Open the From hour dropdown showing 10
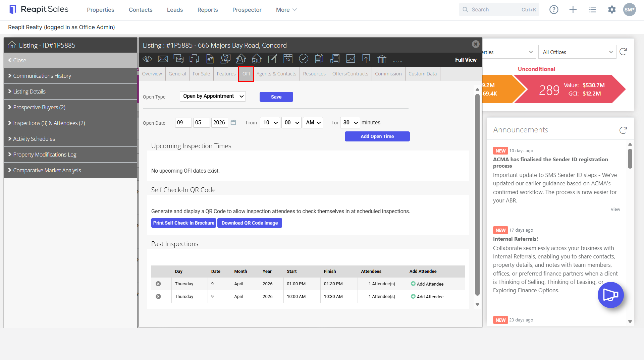 click(270, 123)
